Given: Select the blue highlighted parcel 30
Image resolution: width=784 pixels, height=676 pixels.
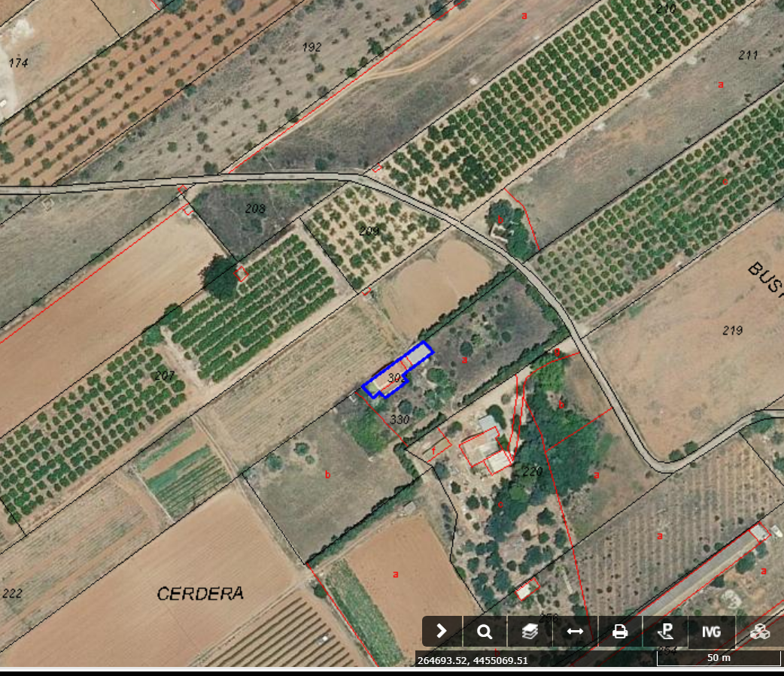Looking at the screenshot, I should pos(395,378).
